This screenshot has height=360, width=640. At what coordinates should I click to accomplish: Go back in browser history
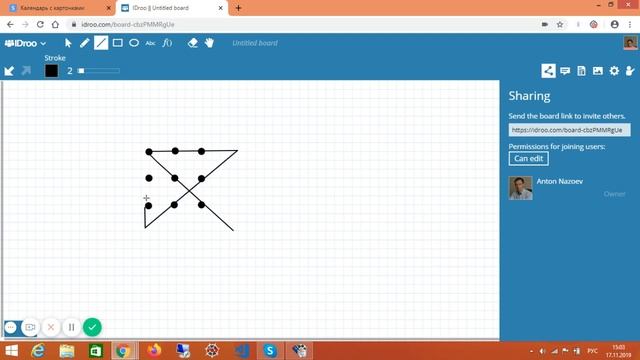click(x=10, y=24)
